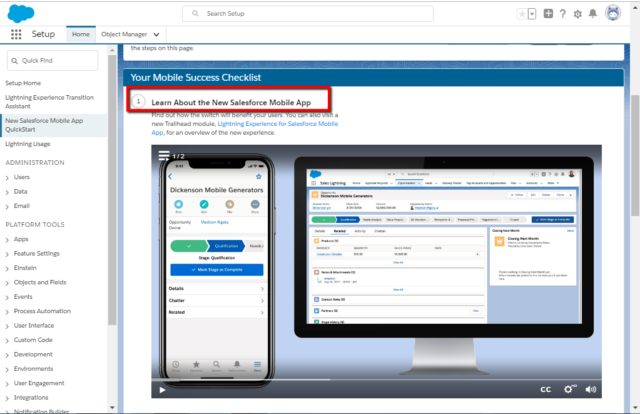
Task: Open the App Launcher grid icon
Action: click(x=16, y=34)
